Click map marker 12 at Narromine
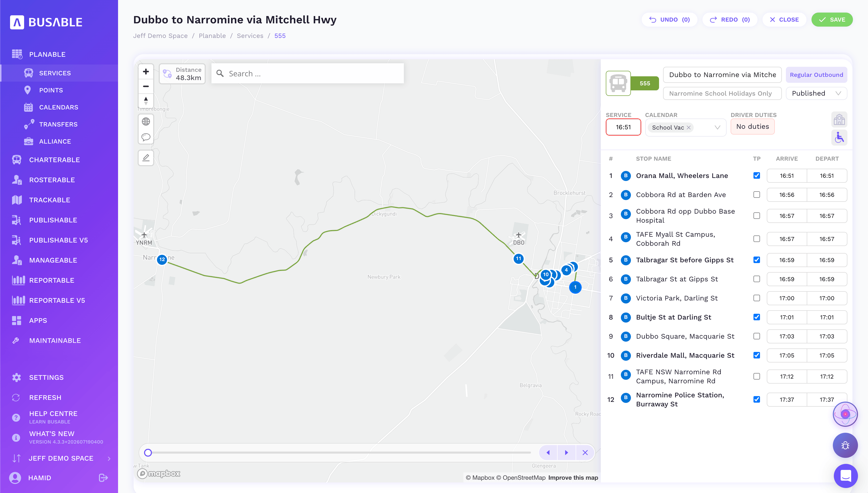The image size is (868, 493). (162, 259)
